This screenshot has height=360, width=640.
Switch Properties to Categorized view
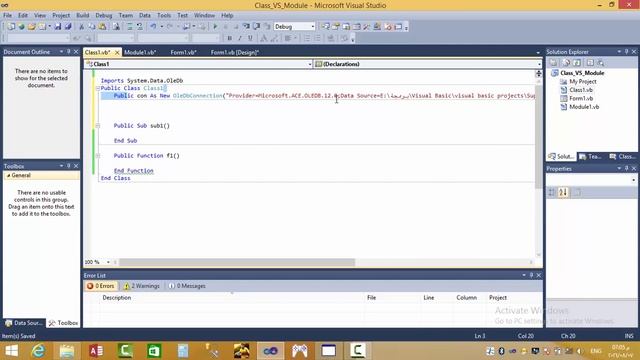552,192
